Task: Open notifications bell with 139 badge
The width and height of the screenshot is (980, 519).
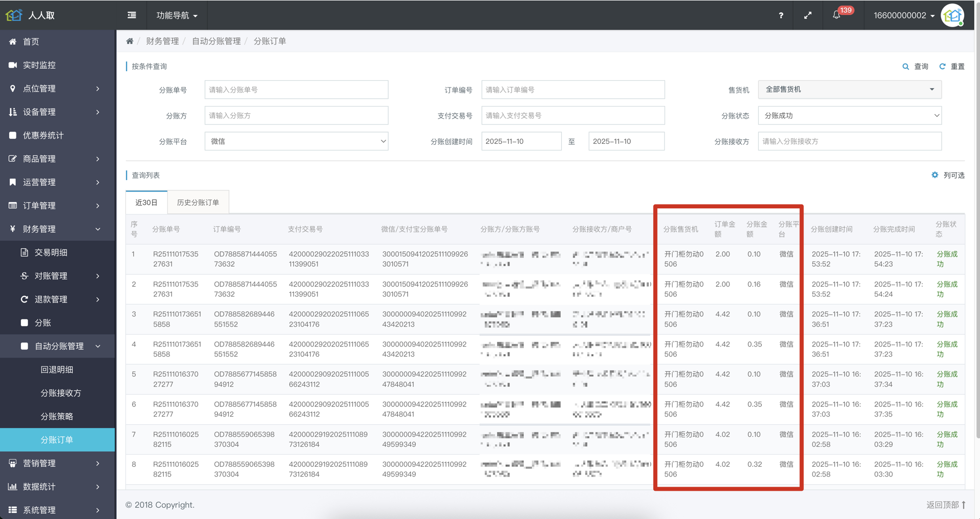Action: [837, 15]
